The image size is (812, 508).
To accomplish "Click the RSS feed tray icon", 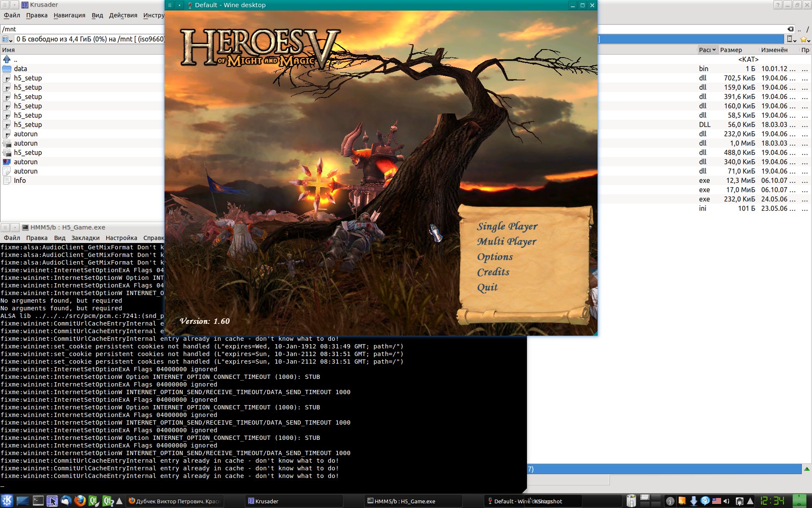I will 682,501.
